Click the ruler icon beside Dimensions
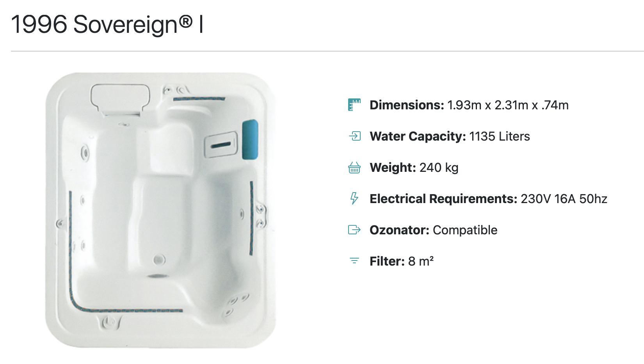The width and height of the screenshot is (644, 364). pos(354,105)
